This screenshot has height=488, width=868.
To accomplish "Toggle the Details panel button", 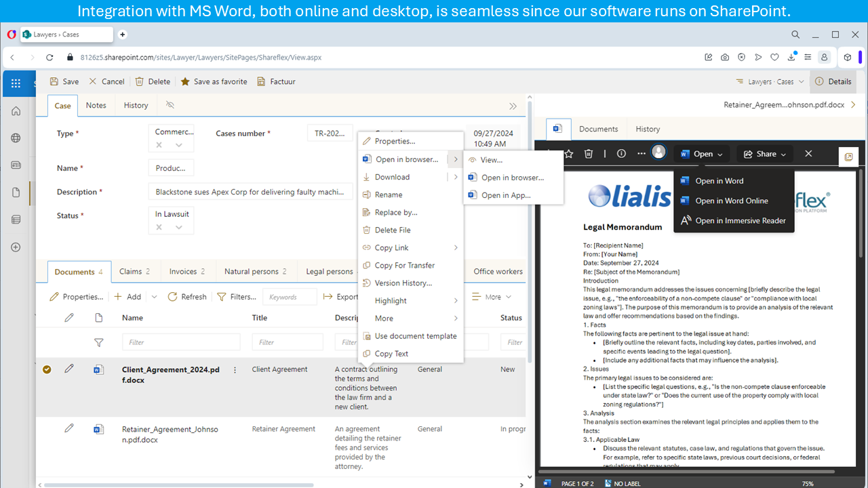I will coord(833,81).
